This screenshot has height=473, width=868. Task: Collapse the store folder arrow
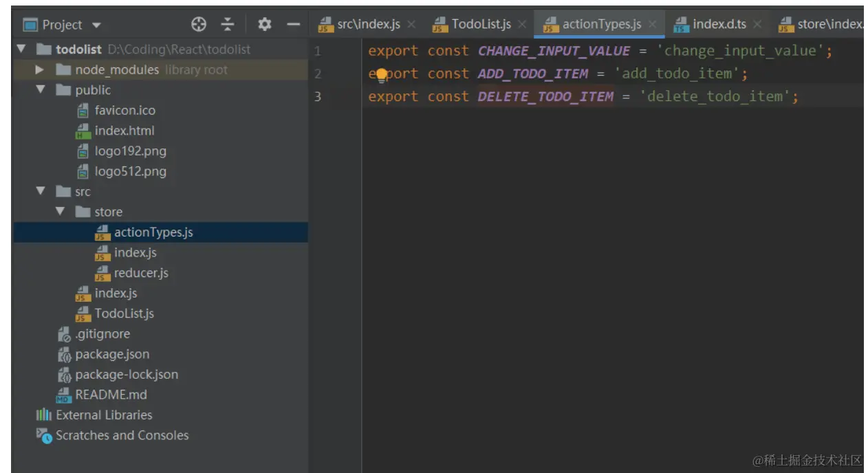(61, 212)
